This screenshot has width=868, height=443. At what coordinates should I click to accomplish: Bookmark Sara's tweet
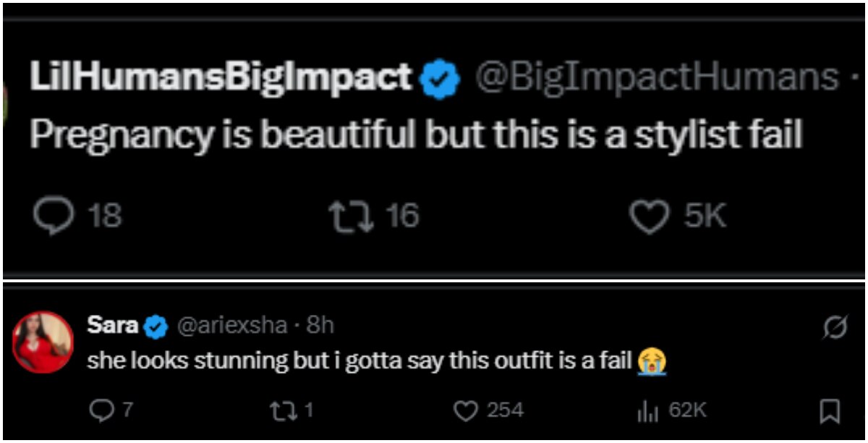(829, 411)
